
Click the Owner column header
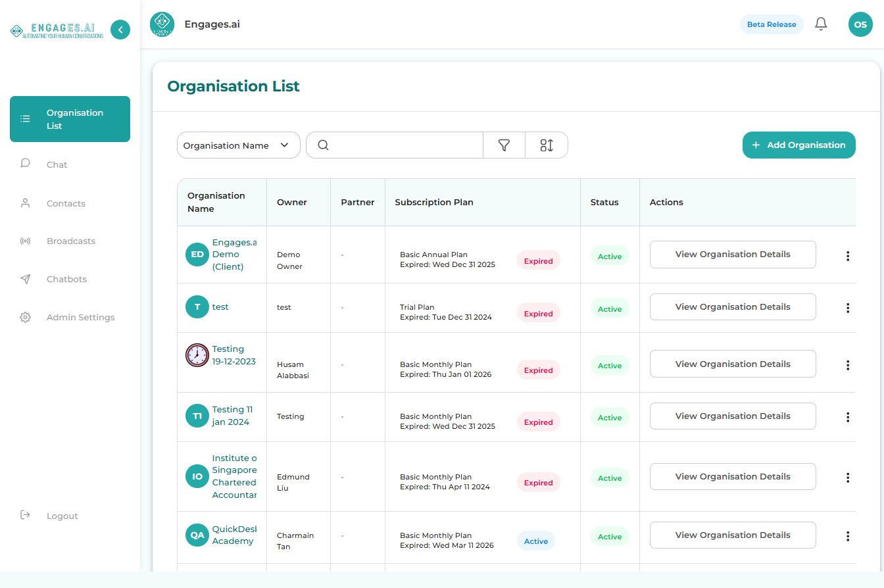pyautogui.click(x=292, y=203)
